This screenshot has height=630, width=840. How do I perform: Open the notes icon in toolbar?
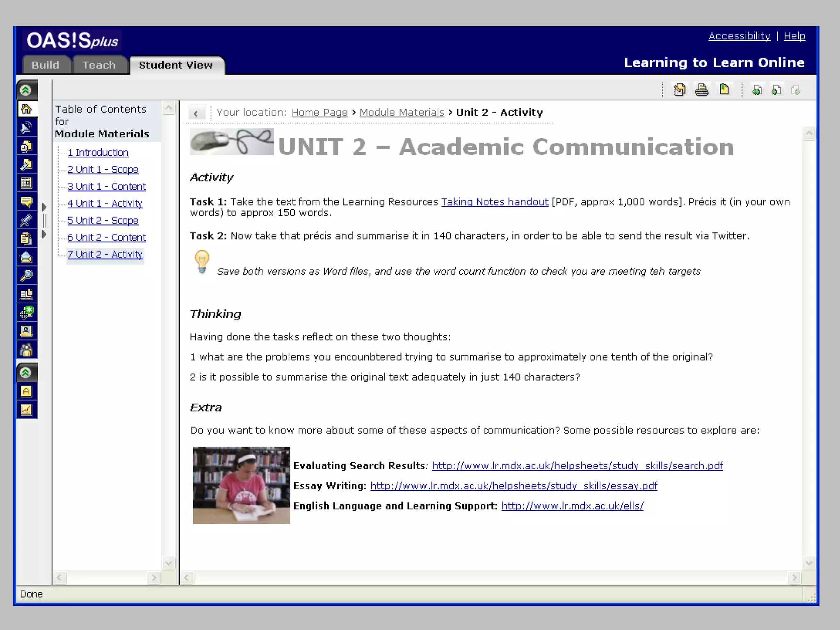(679, 89)
